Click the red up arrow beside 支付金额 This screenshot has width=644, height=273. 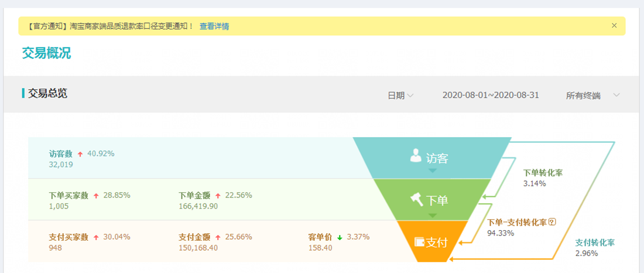(218, 237)
